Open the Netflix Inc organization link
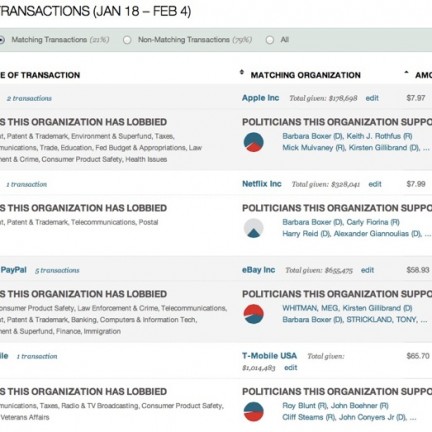The width and height of the screenshot is (432, 432). 262,184
